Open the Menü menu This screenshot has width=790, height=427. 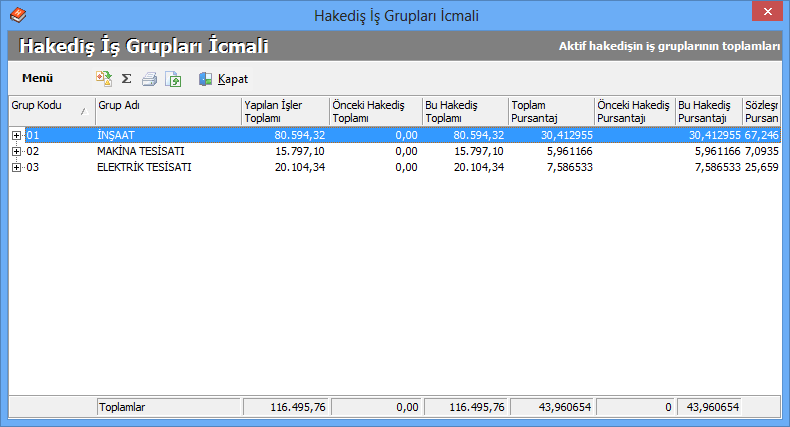(37, 78)
